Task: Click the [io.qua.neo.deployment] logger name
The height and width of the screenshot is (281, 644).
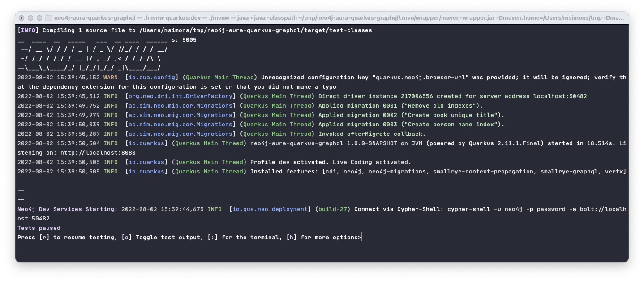Action: [270, 209]
